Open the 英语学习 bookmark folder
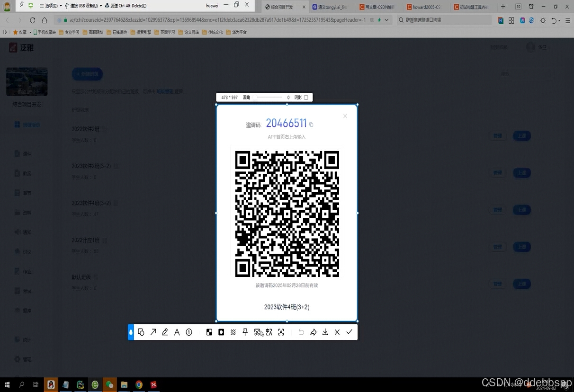The width and height of the screenshot is (574, 392). point(165,32)
